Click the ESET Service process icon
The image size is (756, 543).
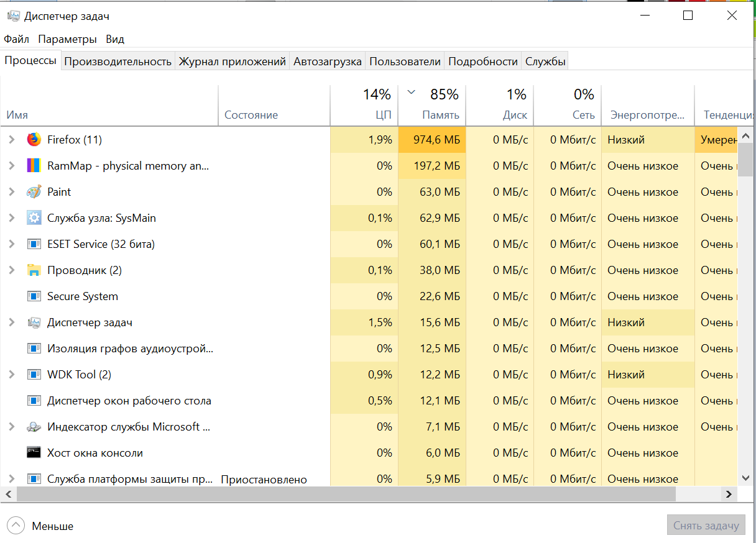(x=34, y=244)
